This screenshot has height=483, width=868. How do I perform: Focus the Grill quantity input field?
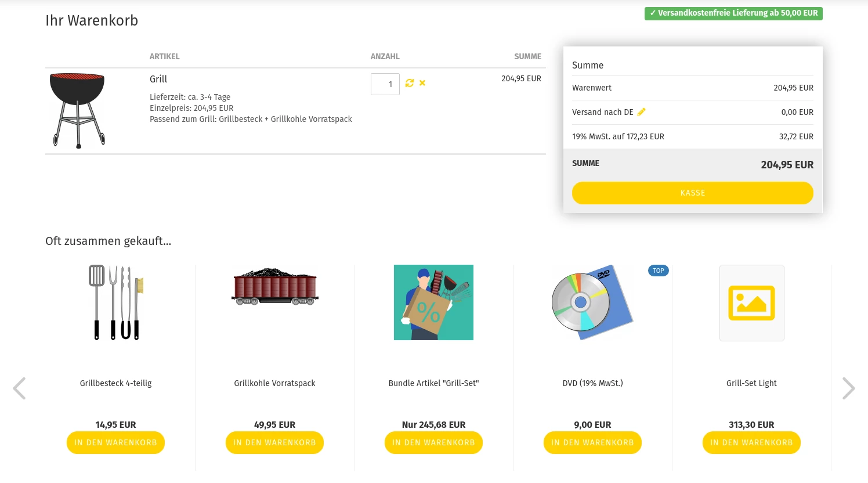pos(385,84)
